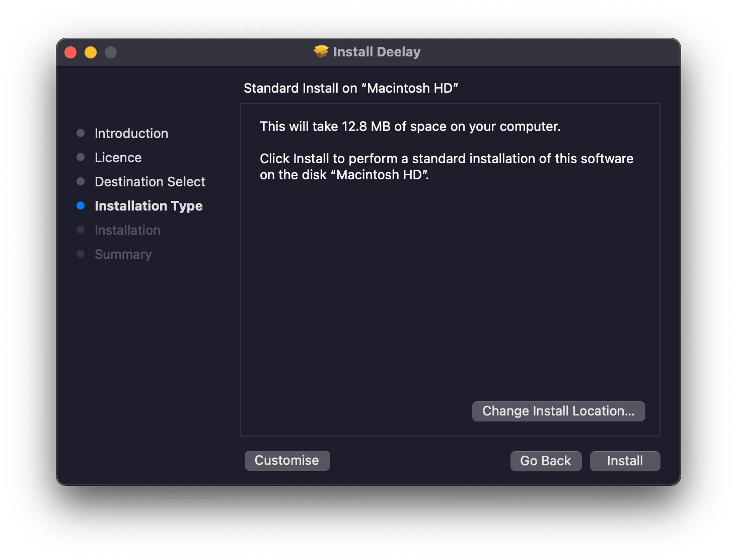Click the dimmed bullet beside Installation
This screenshot has height=560, width=737.
[81, 230]
